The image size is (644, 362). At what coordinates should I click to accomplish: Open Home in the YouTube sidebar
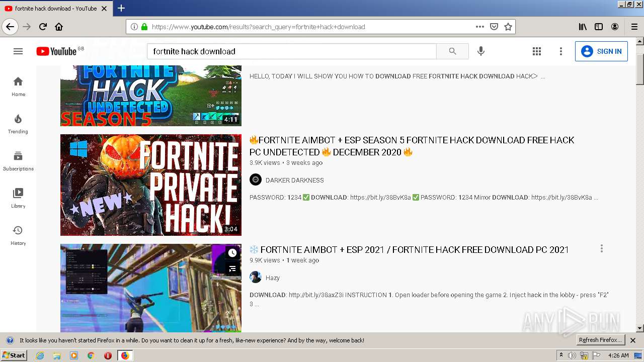coord(18,86)
